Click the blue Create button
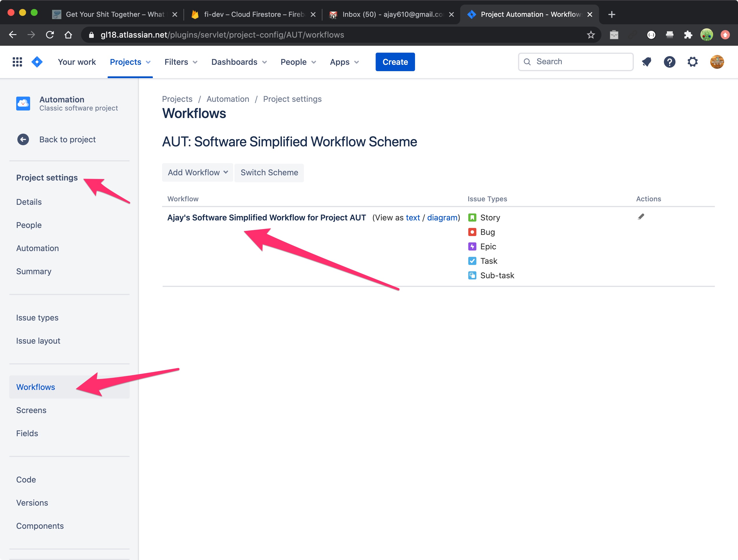Image resolution: width=738 pixels, height=560 pixels. pyautogui.click(x=395, y=62)
